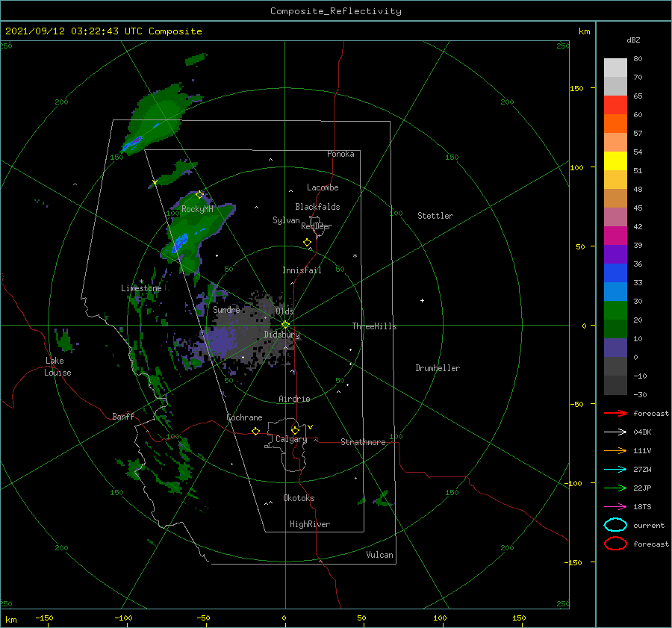Click the Innisfail label
The image size is (672, 628).
click(302, 270)
